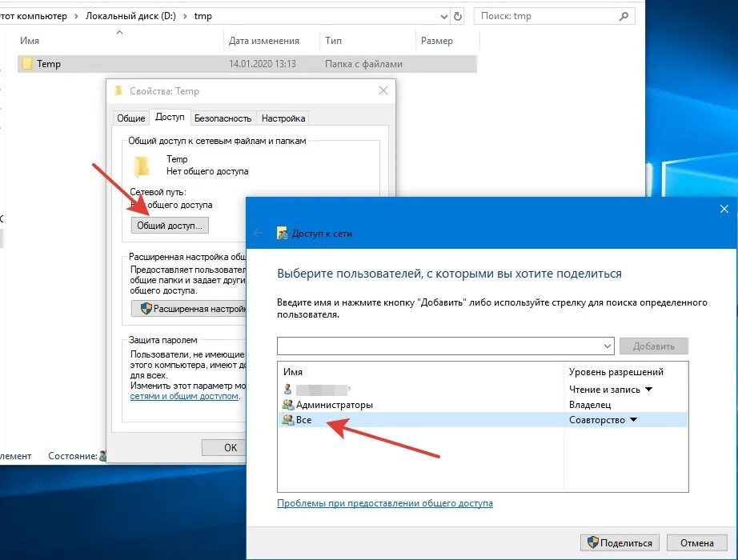738x560 pixels.
Task: Click the search magnifier icon in Explorer
Action: (x=624, y=17)
